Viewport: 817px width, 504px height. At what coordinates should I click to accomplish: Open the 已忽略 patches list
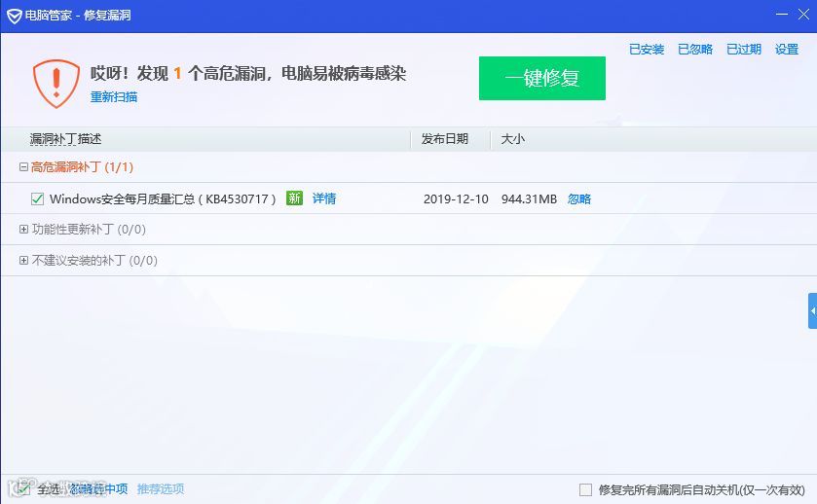(695, 50)
